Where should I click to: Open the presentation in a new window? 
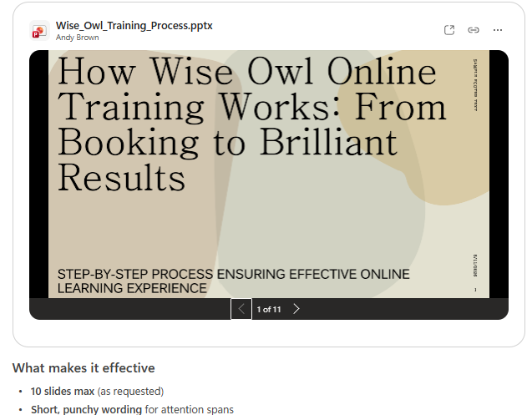click(x=449, y=30)
